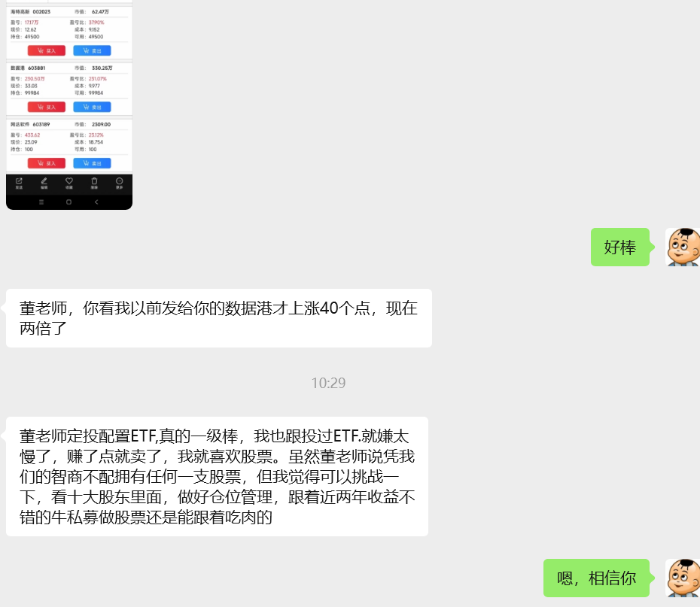Click the send/share icon in phone toolbar

coord(19,183)
